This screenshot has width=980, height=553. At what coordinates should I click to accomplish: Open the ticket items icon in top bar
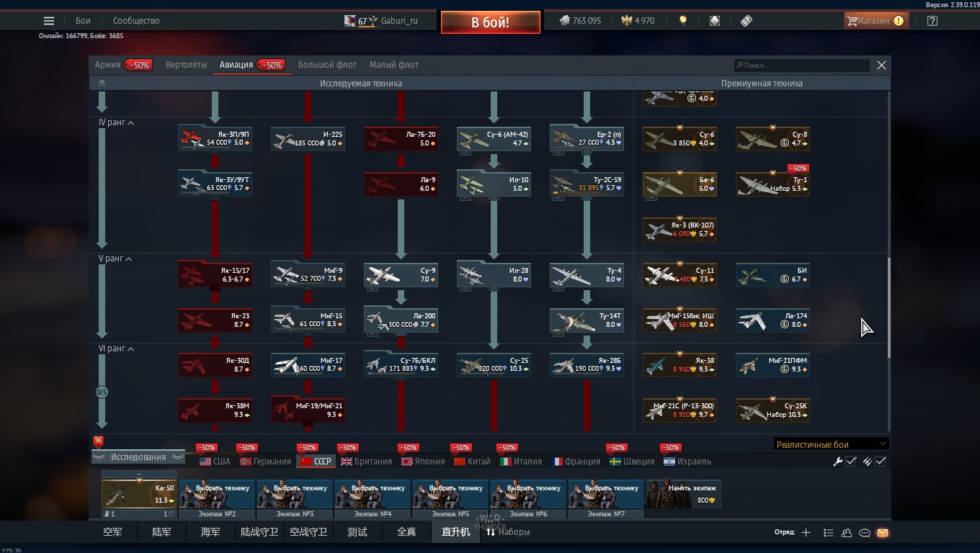747,21
